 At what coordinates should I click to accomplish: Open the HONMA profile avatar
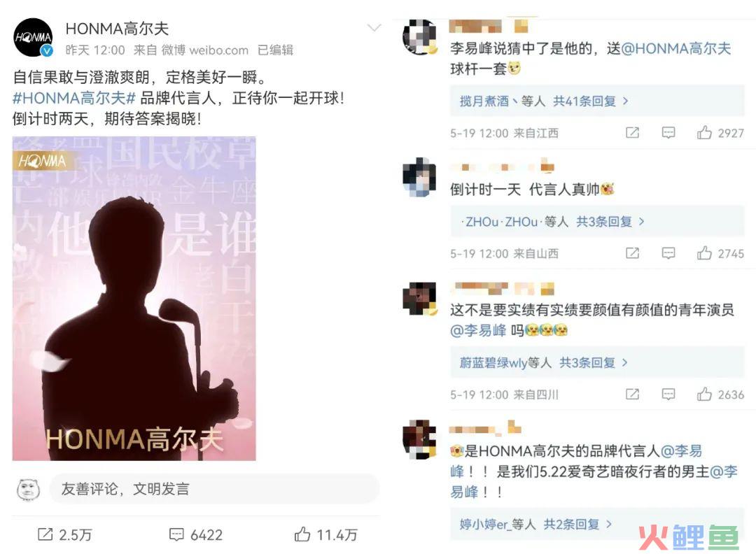(33, 38)
